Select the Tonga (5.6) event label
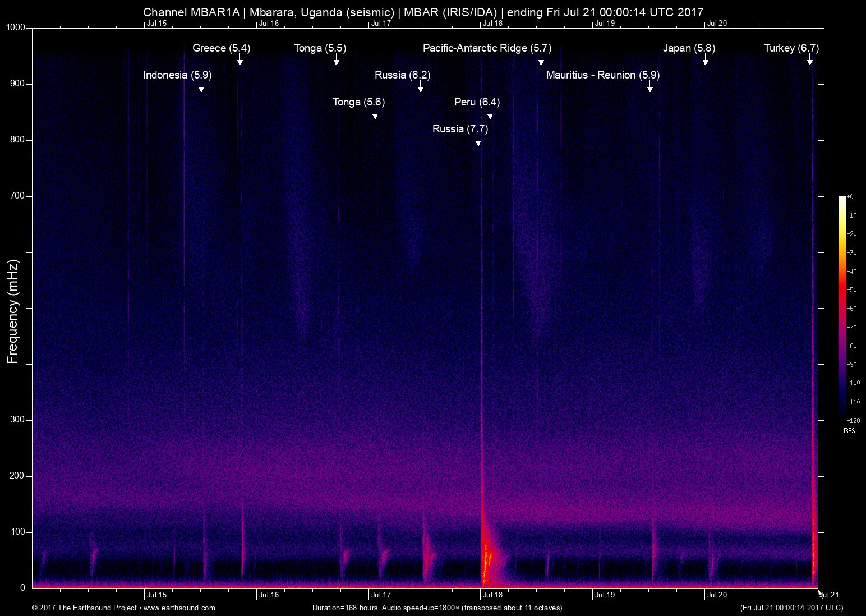 [x=358, y=102]
